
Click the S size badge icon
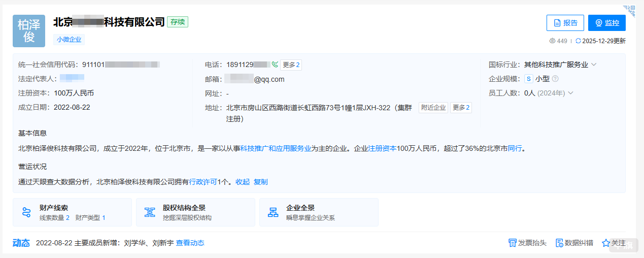click(529, 79)
